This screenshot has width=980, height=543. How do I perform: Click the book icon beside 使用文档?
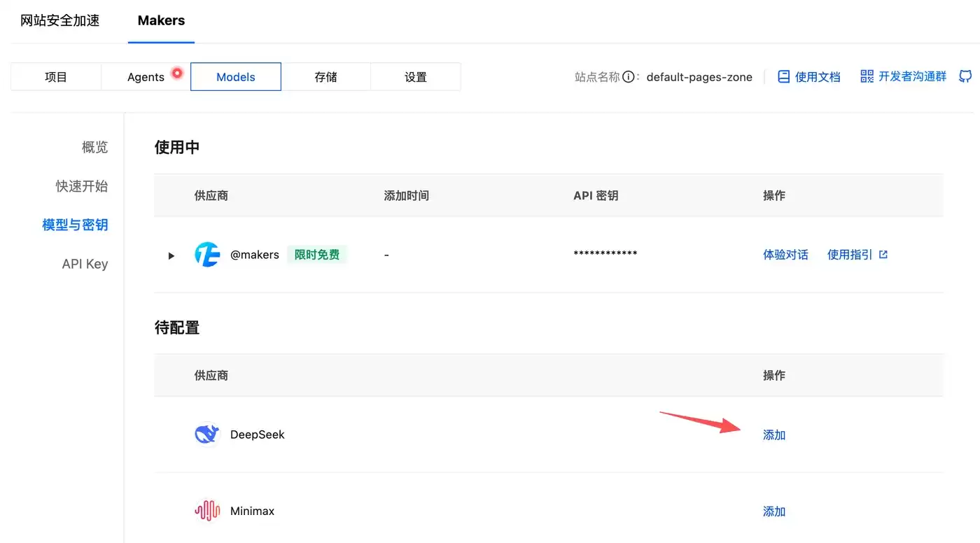[x=784, y=77]
